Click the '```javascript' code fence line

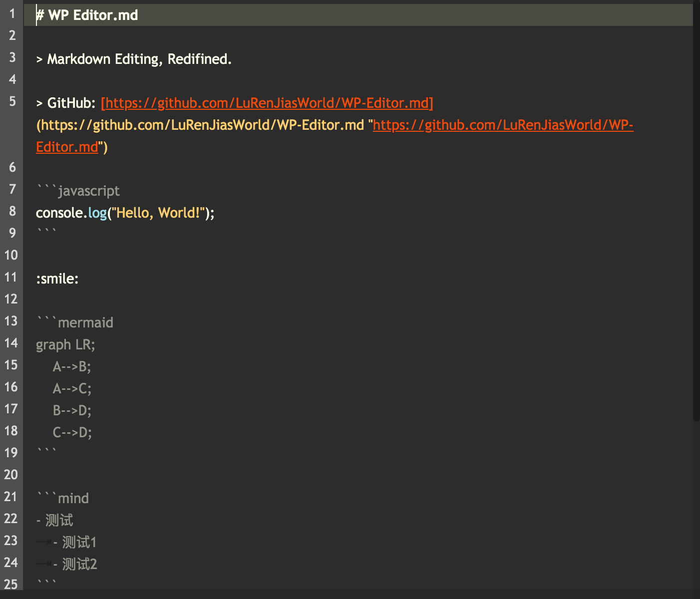[x=78, y=191]
